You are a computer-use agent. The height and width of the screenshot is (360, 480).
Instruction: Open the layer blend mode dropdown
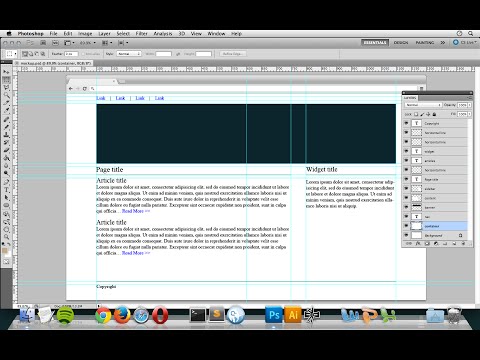[423, 105]
